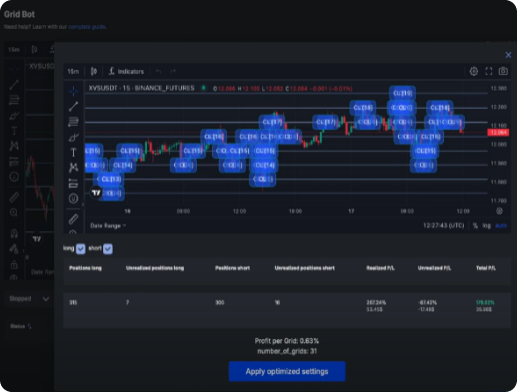Toggle log scale on price axis
The width and height of the screenshot is (517, 392).
point(487,226)
